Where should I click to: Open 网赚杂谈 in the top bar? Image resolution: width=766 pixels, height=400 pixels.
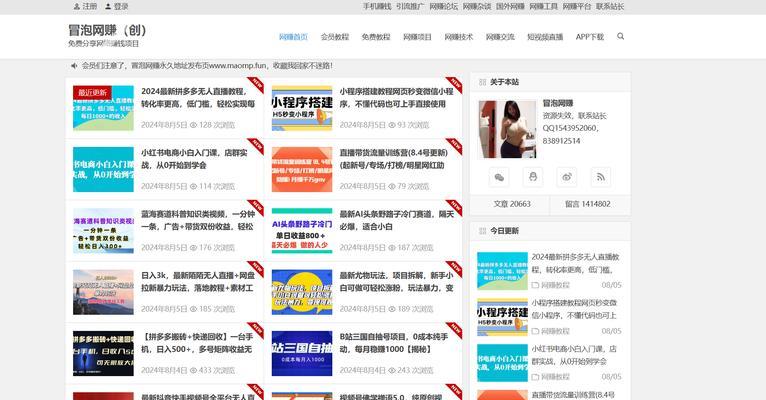point(477,6)
